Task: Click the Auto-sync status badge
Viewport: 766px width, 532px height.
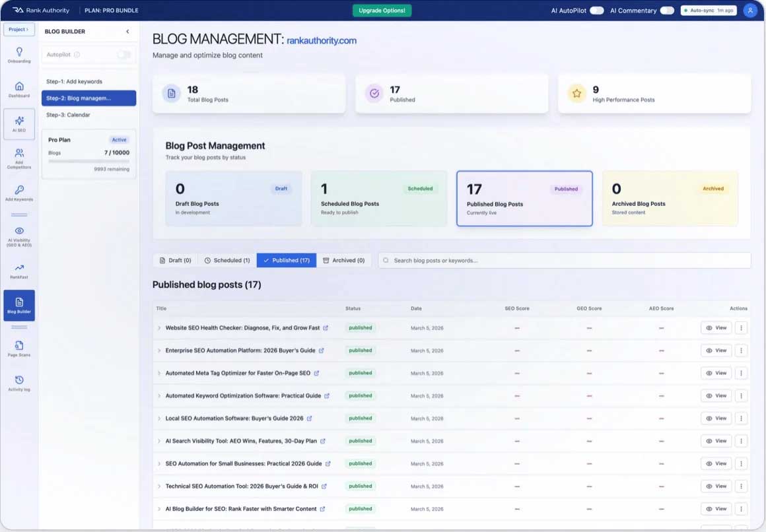Action: pos(709,11)
